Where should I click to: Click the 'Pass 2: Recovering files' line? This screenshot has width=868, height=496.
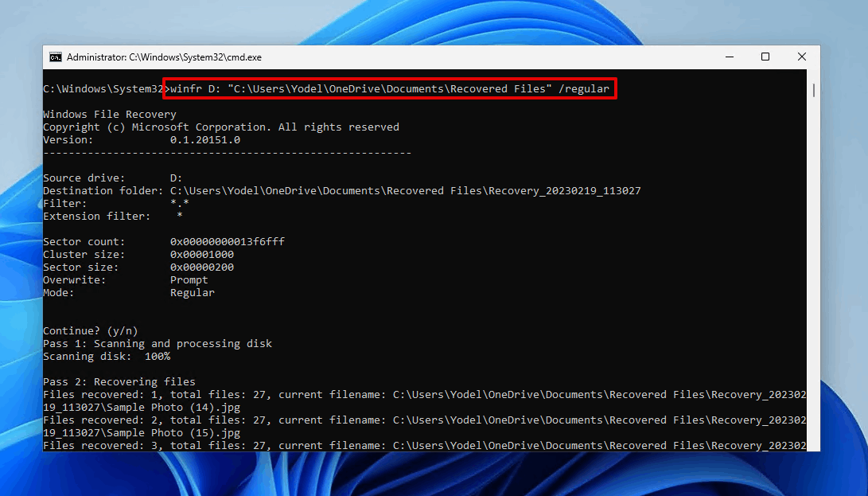119,382
